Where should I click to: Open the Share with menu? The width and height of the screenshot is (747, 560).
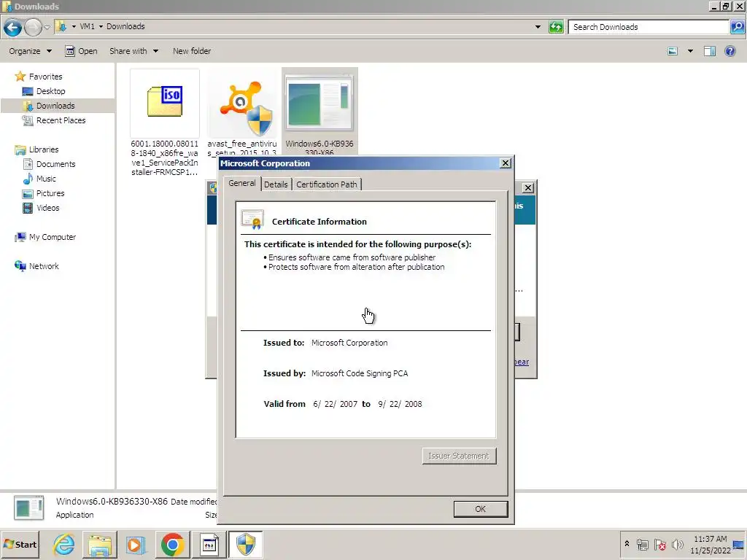(x=134, y=51)
